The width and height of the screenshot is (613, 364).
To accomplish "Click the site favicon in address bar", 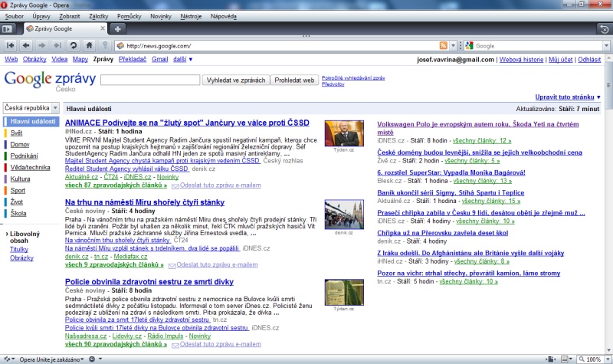I will (x=120, y=46).
